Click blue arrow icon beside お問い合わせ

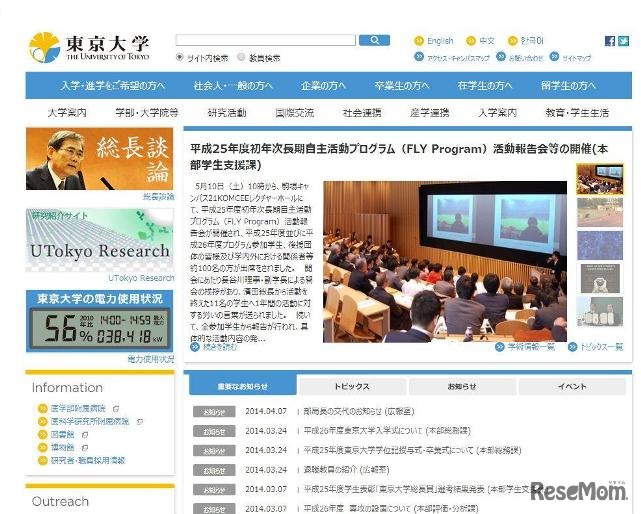coord(501,56)
